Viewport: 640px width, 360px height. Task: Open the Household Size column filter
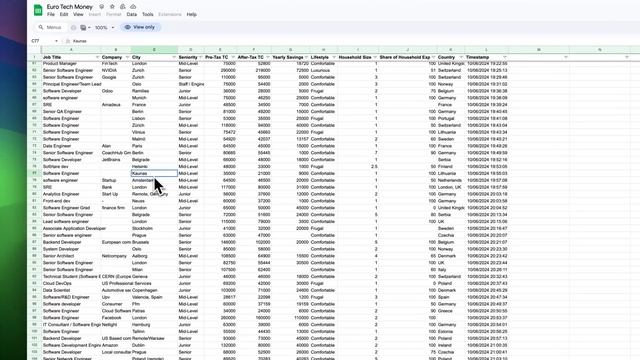coord(375,57)
